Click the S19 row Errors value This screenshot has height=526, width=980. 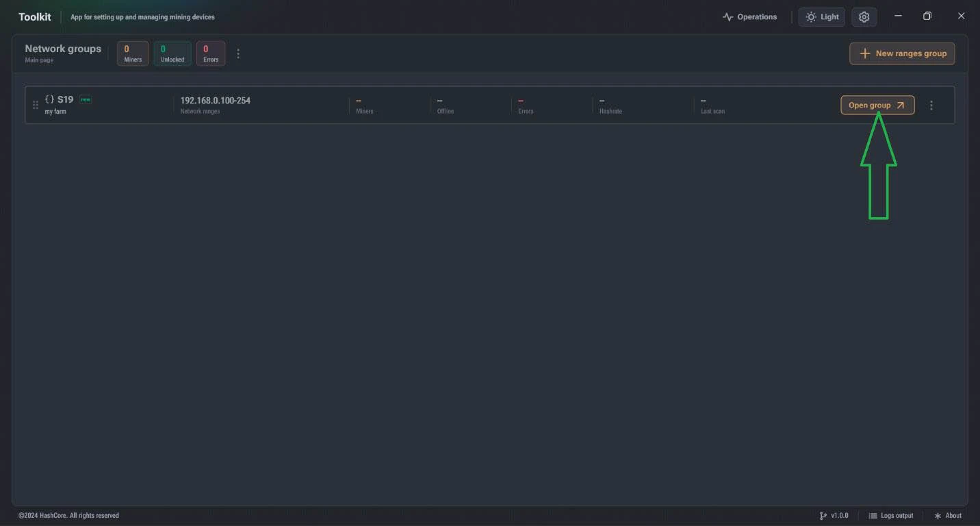[521, 101]
